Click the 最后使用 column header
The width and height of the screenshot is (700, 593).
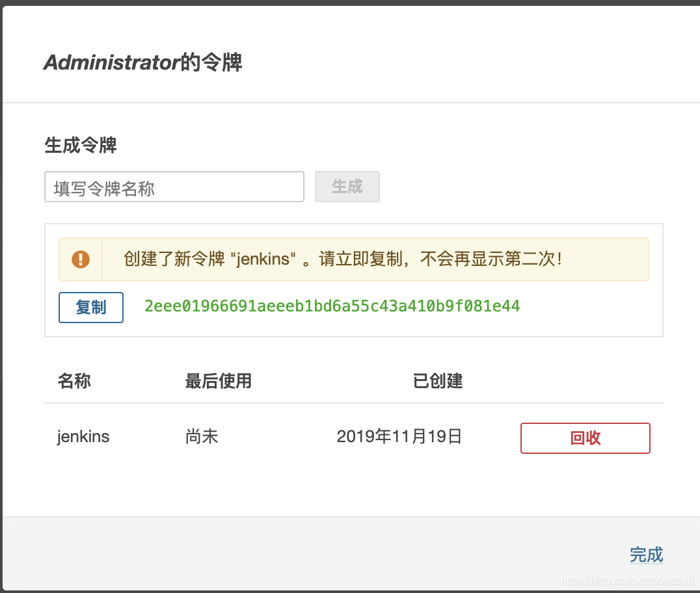click(x=219, y=381)
